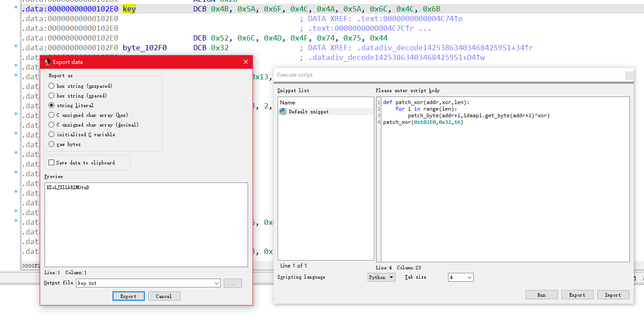Click line 4 'patch_xor(0x102E0,0x32,16)' in script
This screenshot has width=644, height=324.
[423, 122]
